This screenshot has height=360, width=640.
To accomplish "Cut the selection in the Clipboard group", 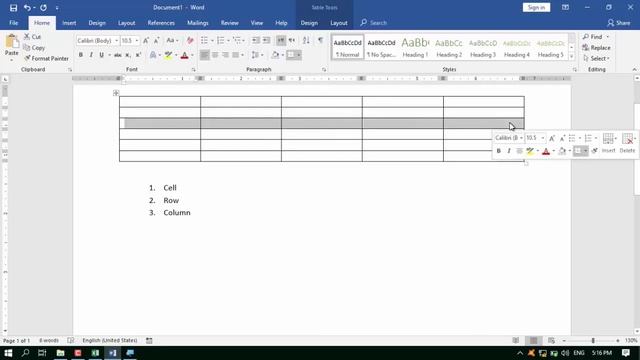I will 33,37.
